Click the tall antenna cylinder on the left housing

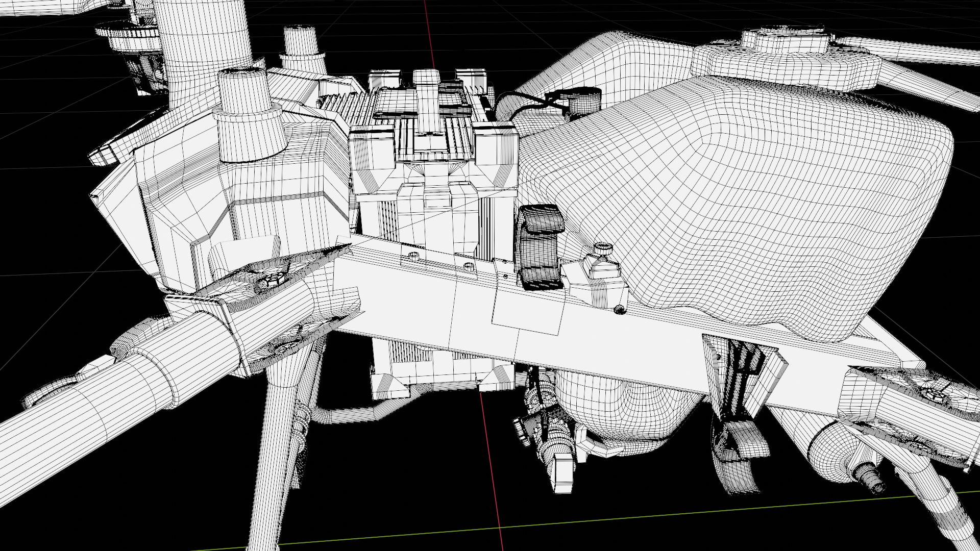click(x=244, y=112)
